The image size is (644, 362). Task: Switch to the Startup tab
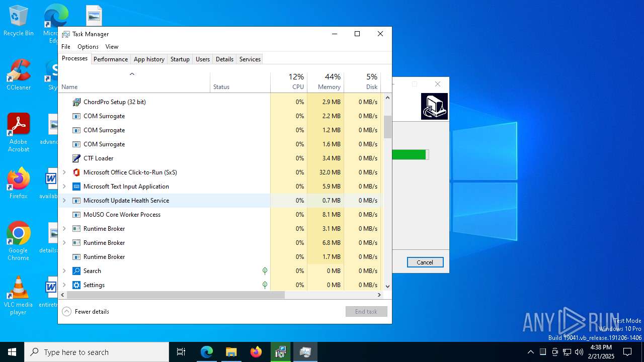(180, 59)
